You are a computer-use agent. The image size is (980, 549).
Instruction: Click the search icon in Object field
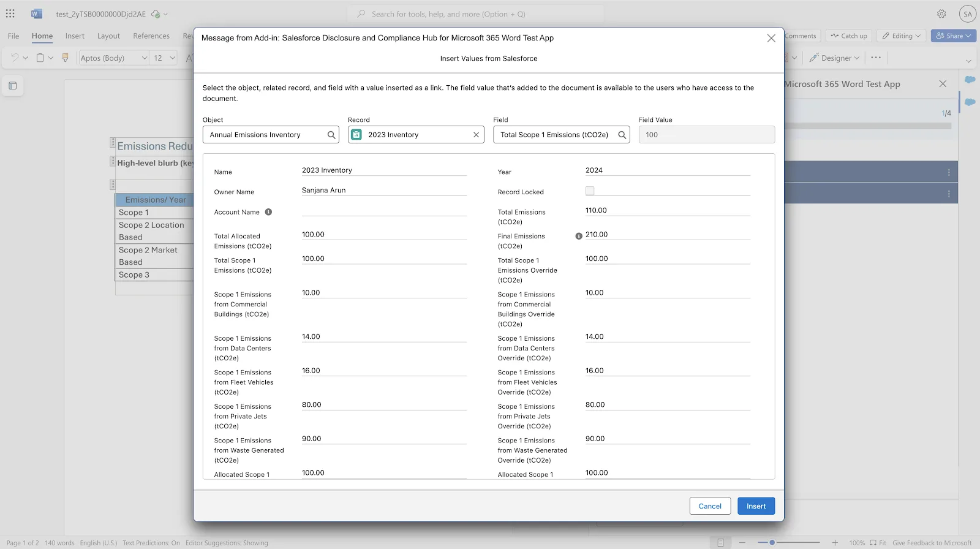[331, 135]
